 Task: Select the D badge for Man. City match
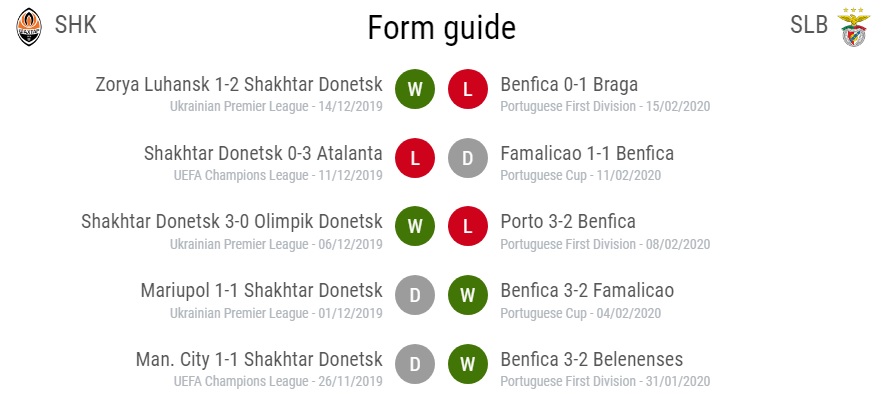click(415, 364)
